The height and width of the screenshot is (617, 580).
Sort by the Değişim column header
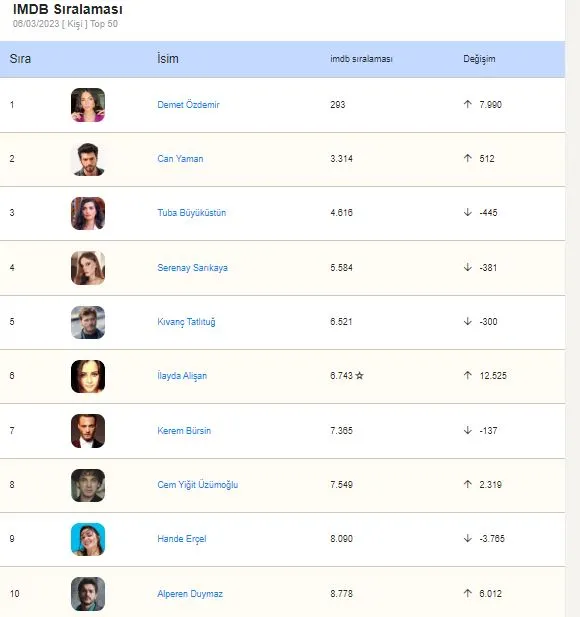[x=479, y=59]
